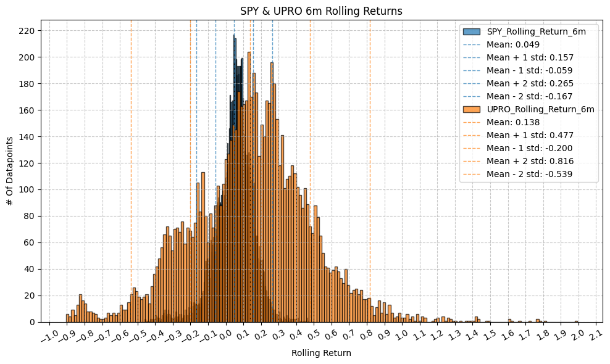Select the 'Mean - 2 std: -0.167' legend entry
The width and height of the screenshot is (610, 364).
click(529, 96)
